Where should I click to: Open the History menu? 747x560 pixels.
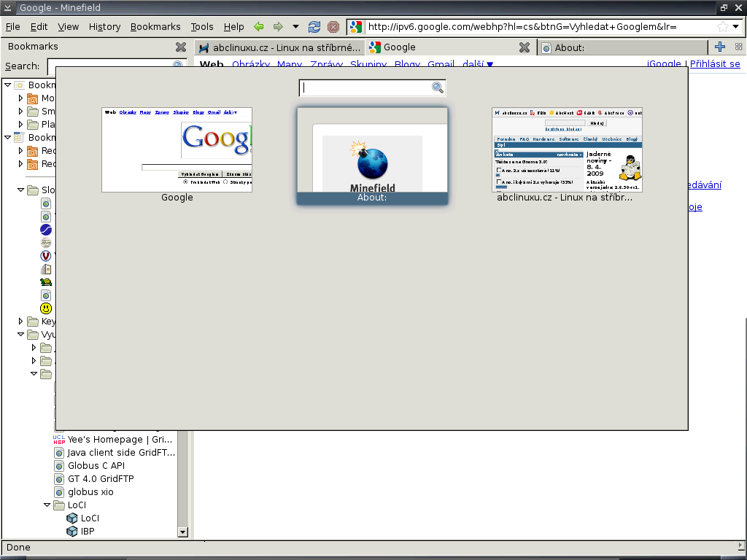[x=104, y=27]
